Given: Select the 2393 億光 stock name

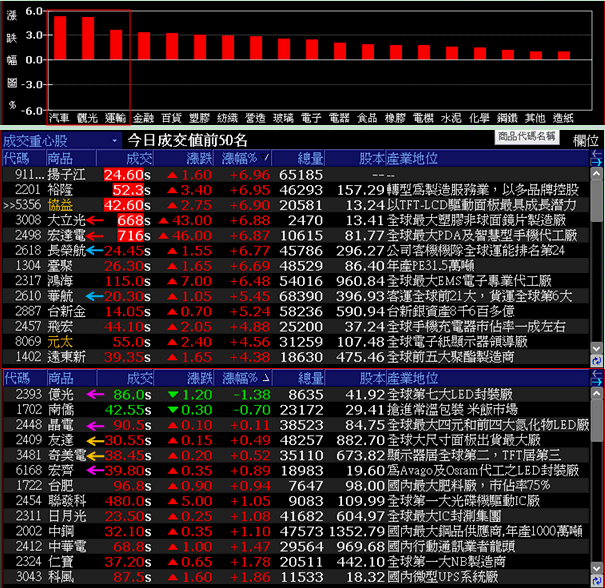Looking at the screenshot, I should 61,395.
